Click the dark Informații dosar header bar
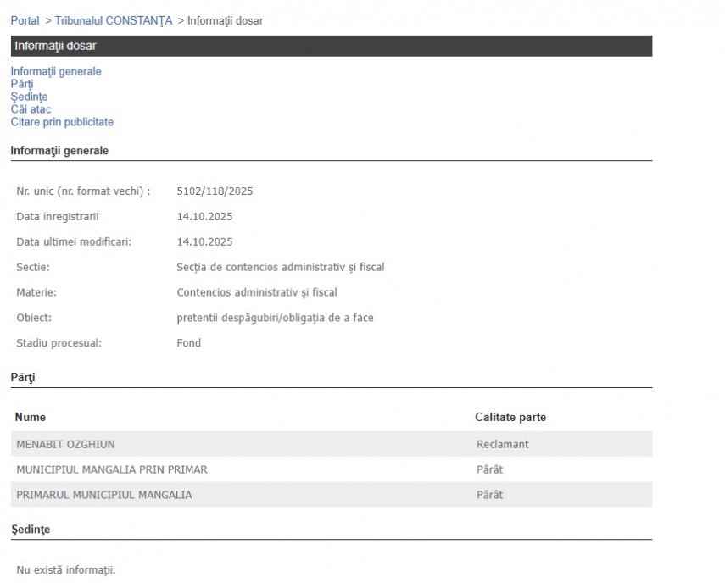 click(331, 46)
